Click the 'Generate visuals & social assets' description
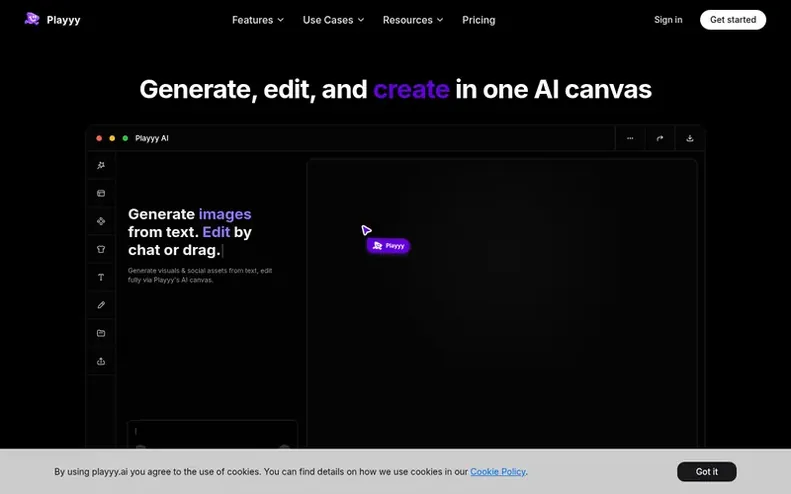This screenshot has width=791, height=494. click(x=200, y=275)
